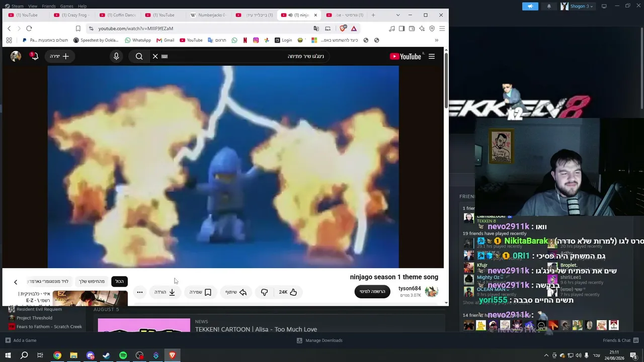Image resolution: width=644 pixels, height=362 pixels.
Task: Click Add a Game in Steam
Action: (x=21, y=340)
